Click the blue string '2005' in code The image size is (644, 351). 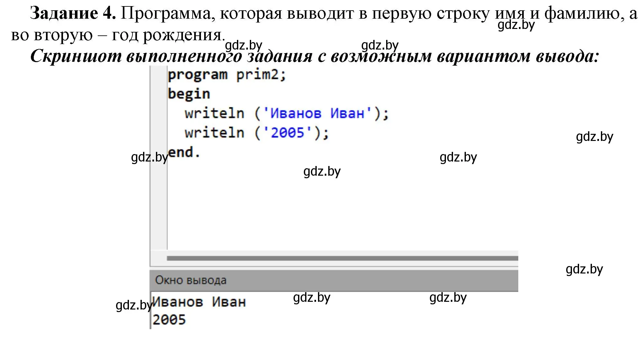pos(287,133)
